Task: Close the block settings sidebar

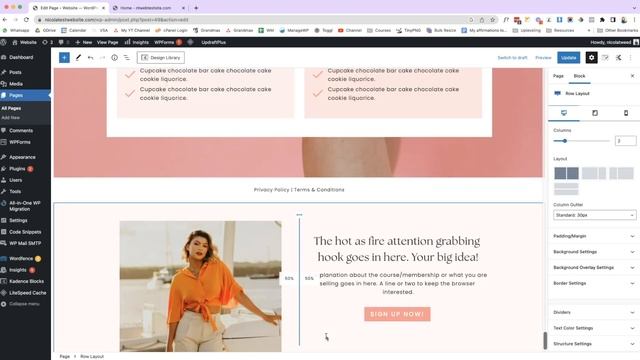Action: [x=632, y=76]
